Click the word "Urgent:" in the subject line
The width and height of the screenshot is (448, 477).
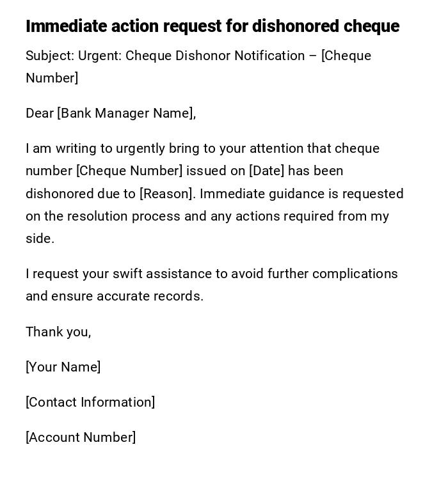point(100,56)
